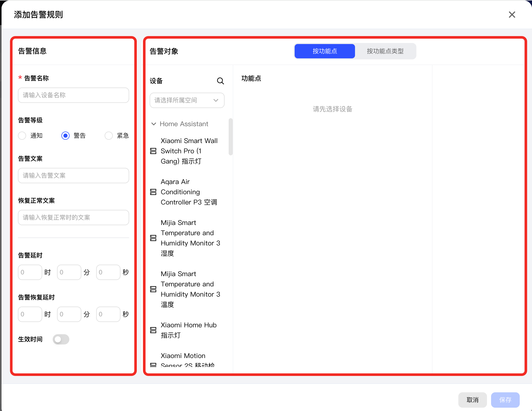Switch to the 按功能点类型 tab
This screenshot has width=532, height=411.
[x=385, y=51]
